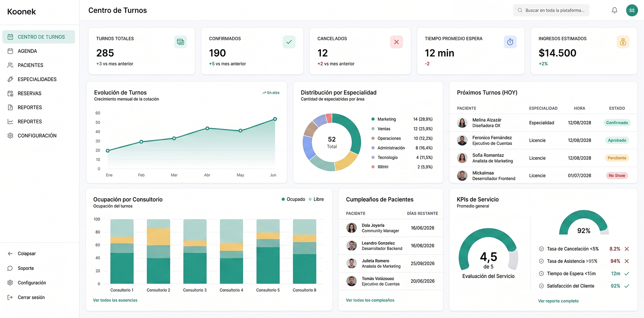Click the Tiempo Promedio Espera timer icon

pyautogui.click(x=510, y=42)
